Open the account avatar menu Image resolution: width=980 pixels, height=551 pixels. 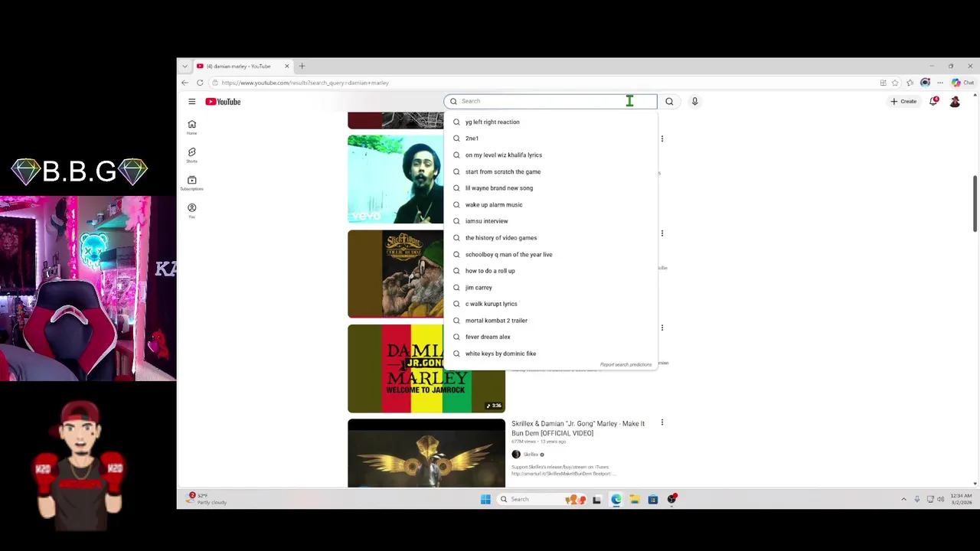[x=955, y=101]
